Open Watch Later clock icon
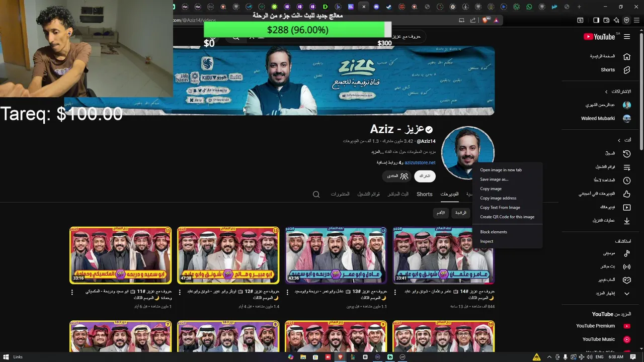The width and height of the screenshot is (644, 362). coord(627,180)
